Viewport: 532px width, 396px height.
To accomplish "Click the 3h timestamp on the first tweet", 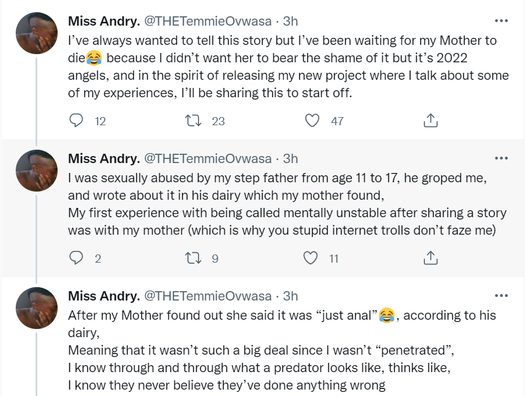I will [290, 21].
